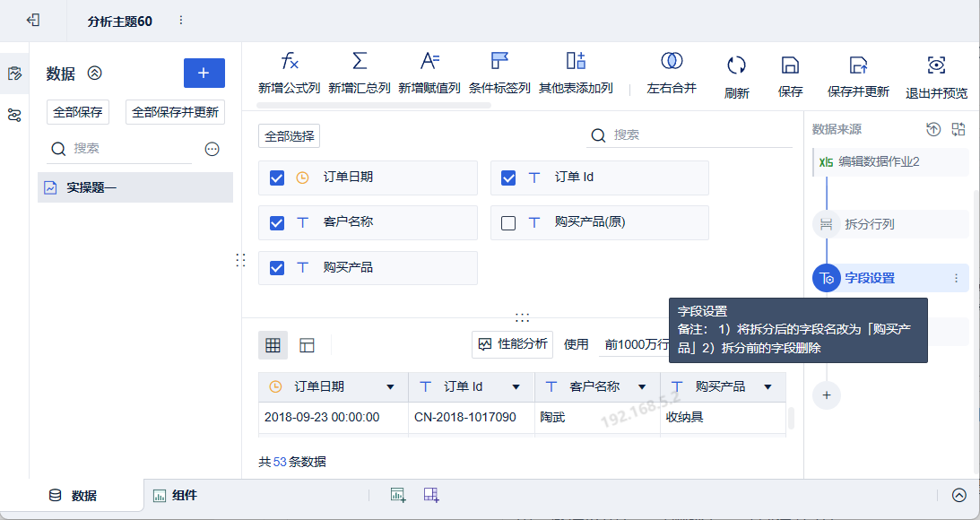Select the 实操题一 dataset item
Image resolution: width=980 pixels, height=520 pixels.
135,187
